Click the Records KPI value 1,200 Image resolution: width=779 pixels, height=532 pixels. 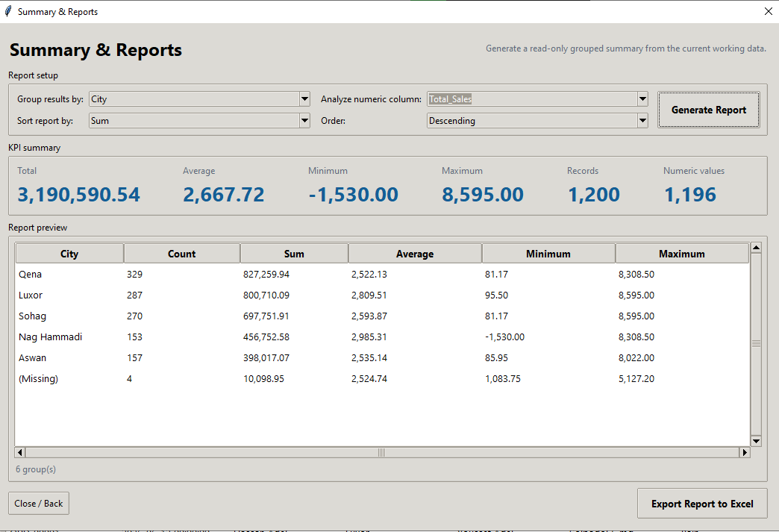click(x=594, y=194)
